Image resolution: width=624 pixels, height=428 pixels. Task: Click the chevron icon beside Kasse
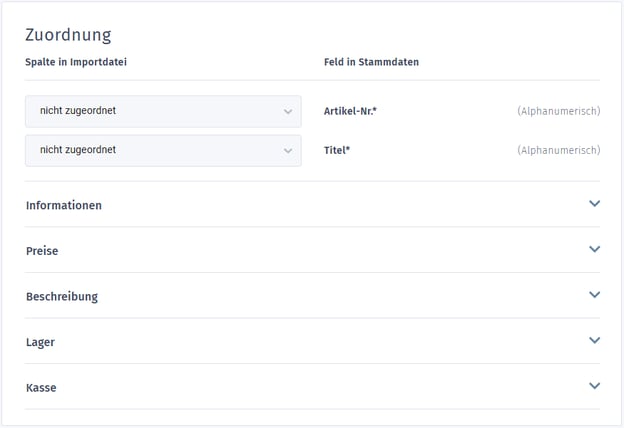pos(594,386)
